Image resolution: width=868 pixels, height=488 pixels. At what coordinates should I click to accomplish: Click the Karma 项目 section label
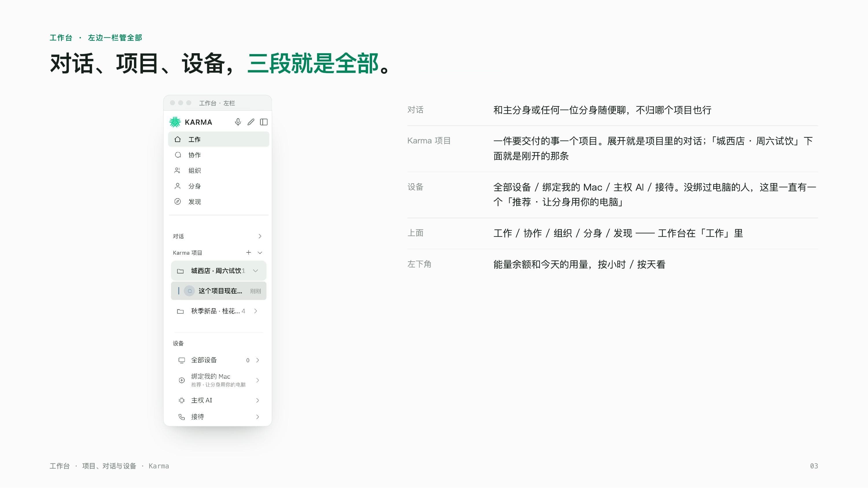click(x=187, y=253)
